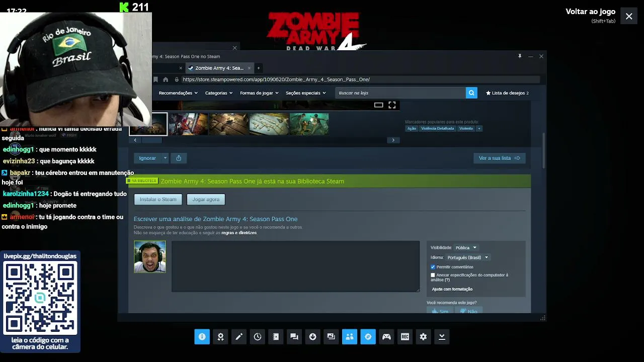Select the teal zombie screenshot thumbnail
Image resolution: width=644 pixels, height=362 pixels.
[309, 124]
